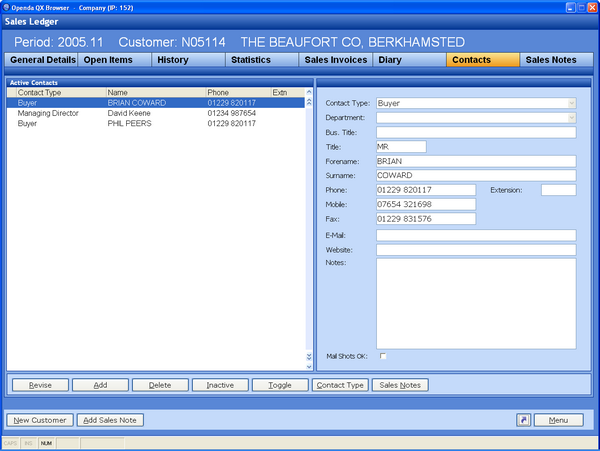Image resolution: width=600 pixels, height=451 pixels.
Task: Click the Fax field with 01229 831576
Action: 426,218
